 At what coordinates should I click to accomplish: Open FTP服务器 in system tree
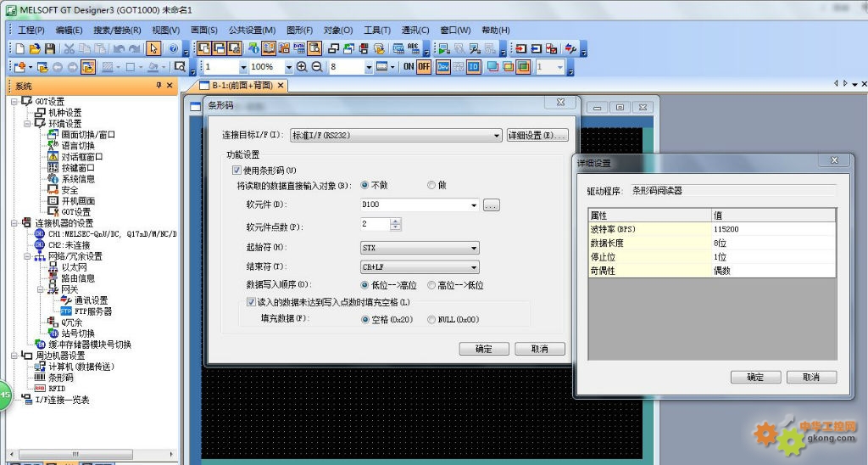click(x=93, y=311)
